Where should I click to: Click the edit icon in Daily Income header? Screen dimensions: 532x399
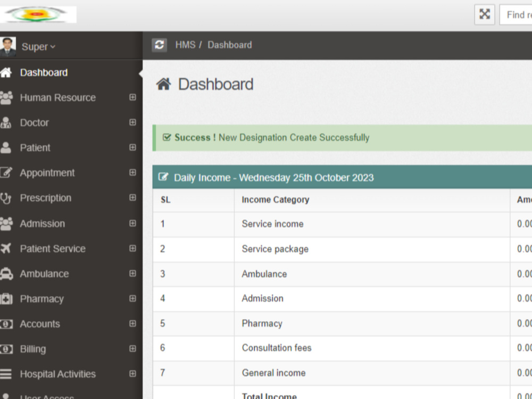point(163,177)
